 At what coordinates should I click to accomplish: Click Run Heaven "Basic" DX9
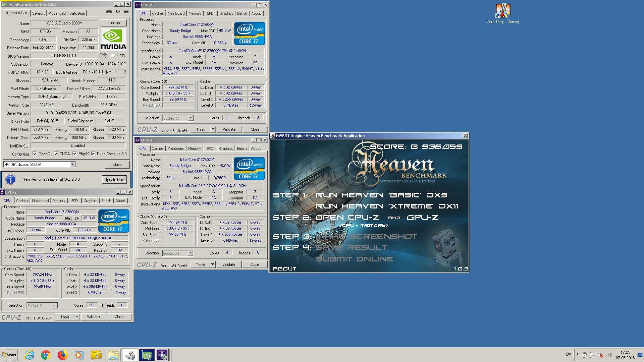[381, 195]
